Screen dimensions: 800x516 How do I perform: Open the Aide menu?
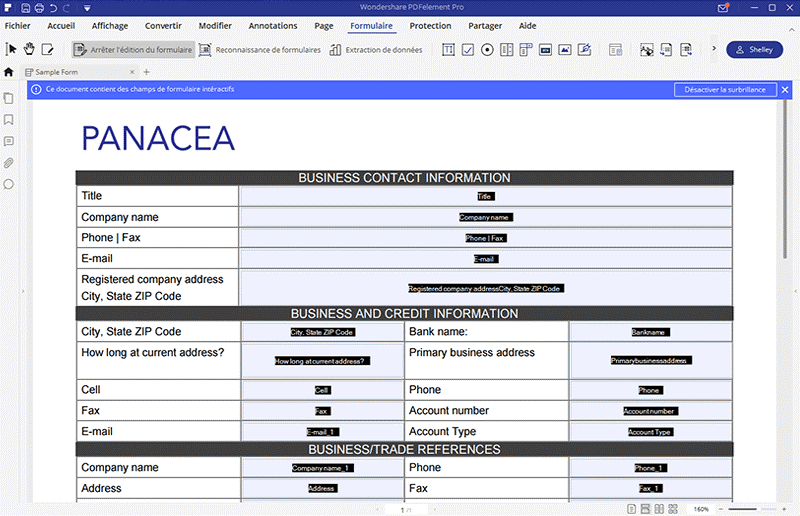pyautogui.click(x=528, y=26)
